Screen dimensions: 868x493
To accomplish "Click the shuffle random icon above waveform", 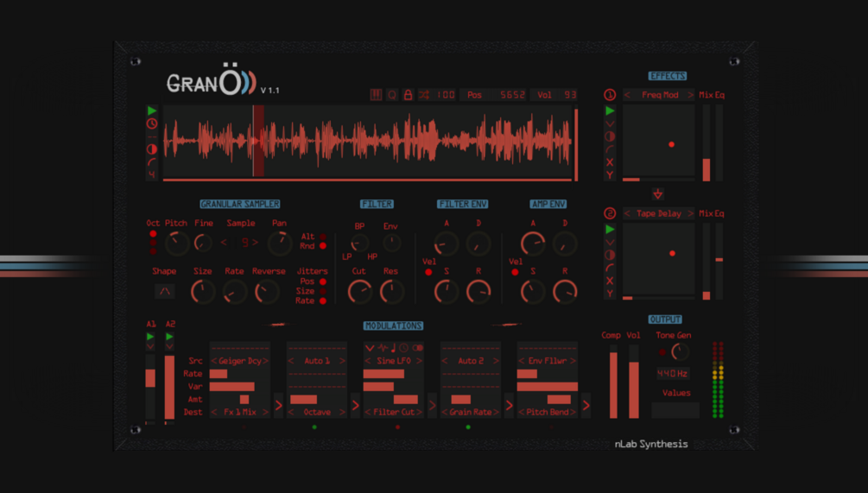I will [x=424, y=95].
